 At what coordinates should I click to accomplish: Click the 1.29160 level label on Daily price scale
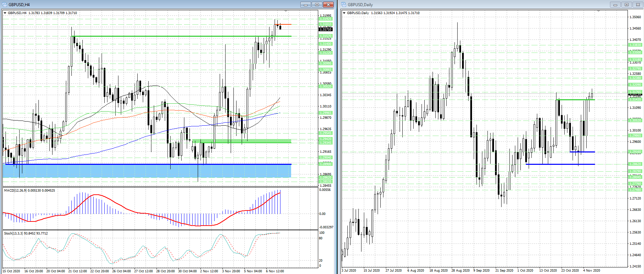(x=635, y=152)
